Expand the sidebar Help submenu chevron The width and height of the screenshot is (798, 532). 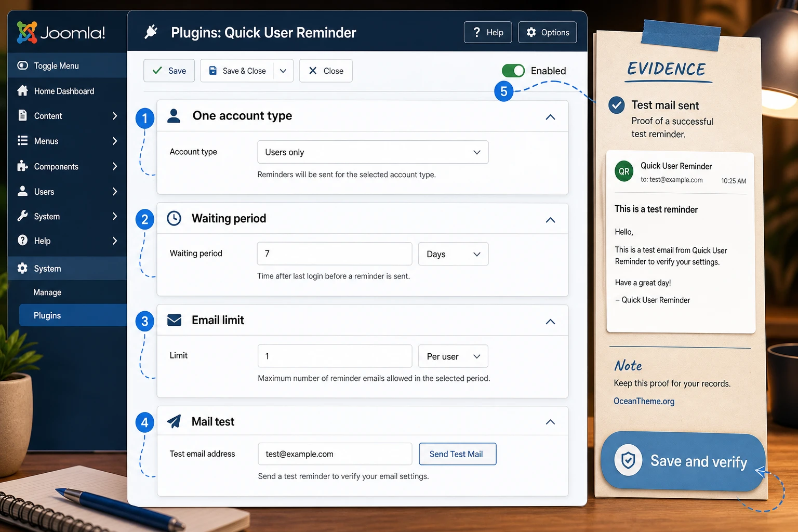115,241
